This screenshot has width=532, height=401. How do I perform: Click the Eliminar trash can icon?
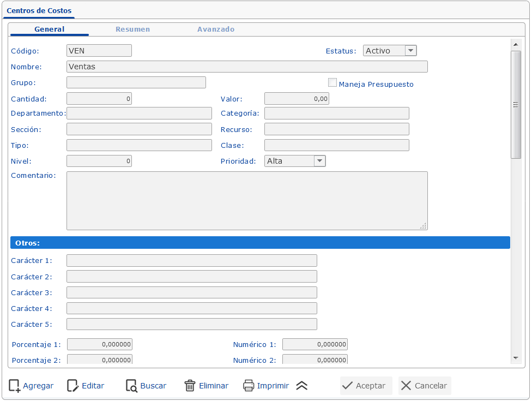(190, 386)
